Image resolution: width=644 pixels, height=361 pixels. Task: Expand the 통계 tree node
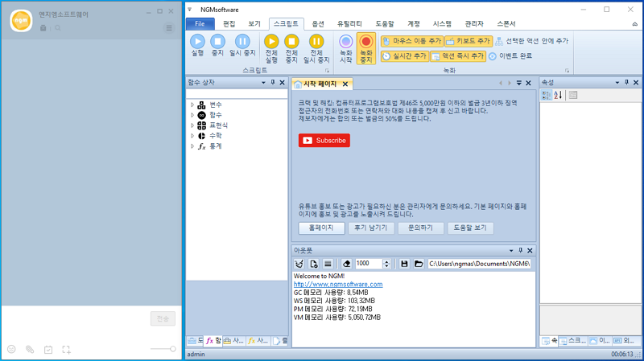[x=192, y=146]
